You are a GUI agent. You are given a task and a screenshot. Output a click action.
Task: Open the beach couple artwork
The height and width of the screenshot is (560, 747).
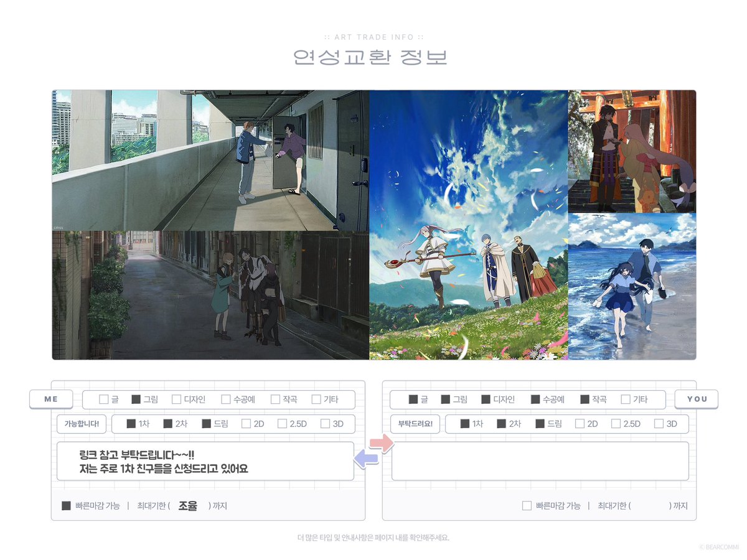click(632, 287)
